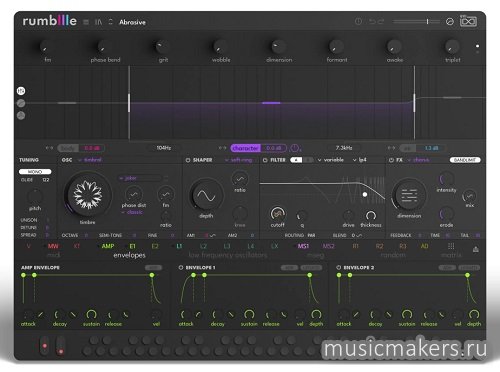Viewport: 500px width, 372px height.
Task: Select the middle spectrum view mode icon
Action: coord(21,103)
